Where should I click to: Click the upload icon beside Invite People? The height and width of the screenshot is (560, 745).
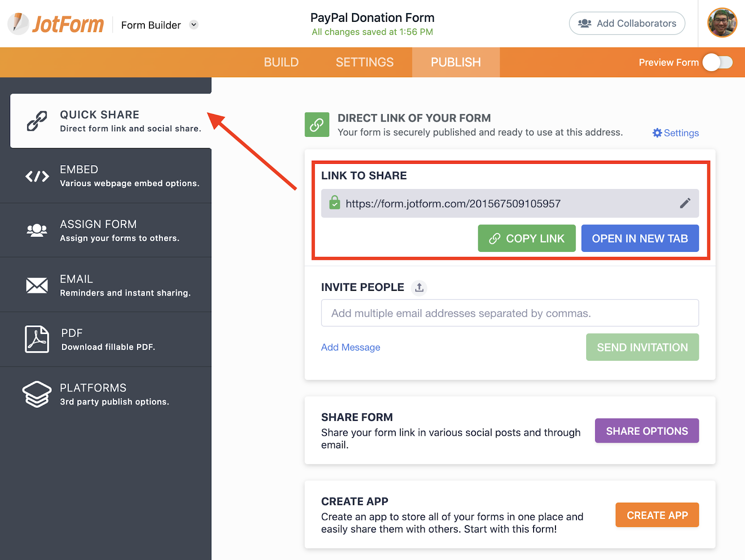(419, 288)
